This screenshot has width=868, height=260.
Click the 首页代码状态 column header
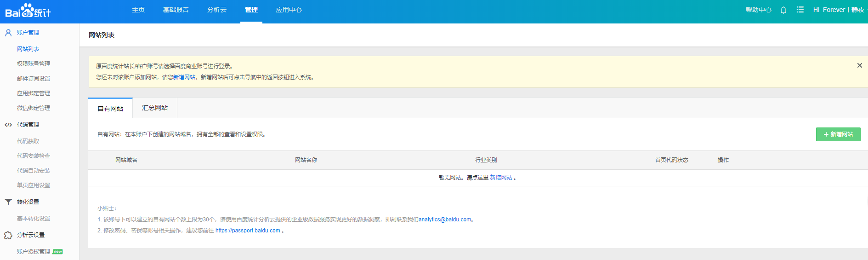point(672,160)
